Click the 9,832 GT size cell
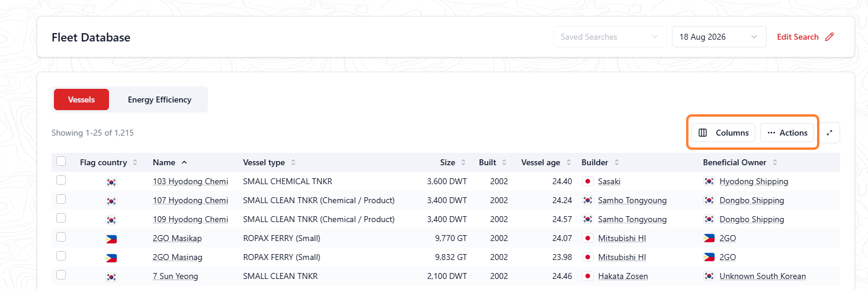The height and width of the screenshot is (289, 868). [451, 257]
